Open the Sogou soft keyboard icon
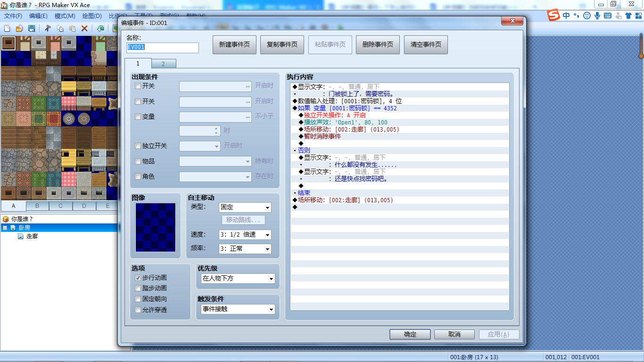 (608, 16)
